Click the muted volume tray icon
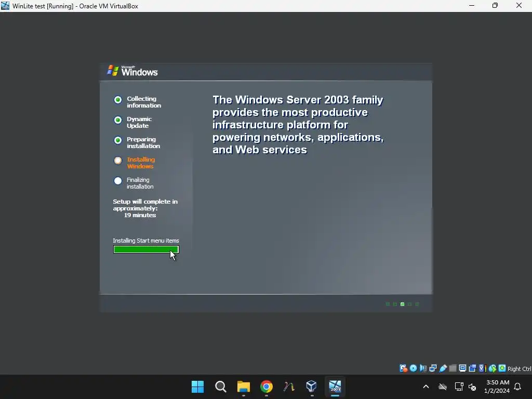 pyautogui.click(x=472, y=387)
